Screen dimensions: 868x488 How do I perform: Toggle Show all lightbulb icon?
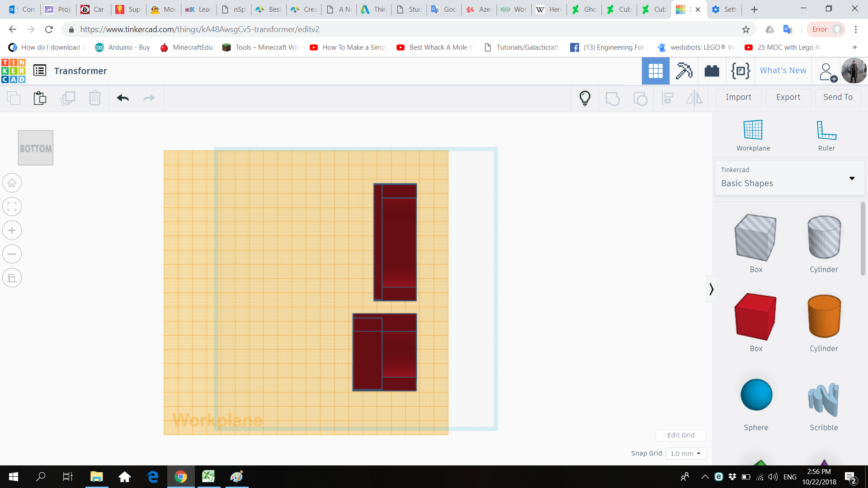click(x=585, y=98)
